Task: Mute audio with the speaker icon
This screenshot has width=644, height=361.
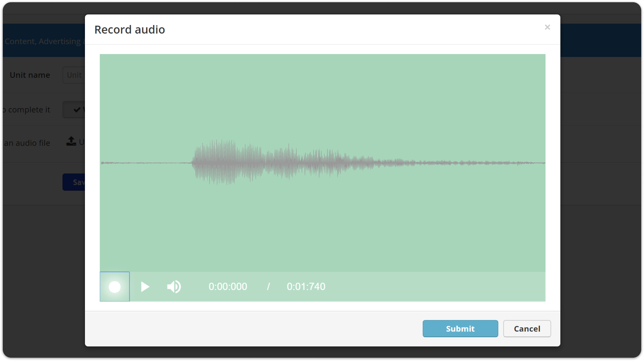Action: point(174,287)
